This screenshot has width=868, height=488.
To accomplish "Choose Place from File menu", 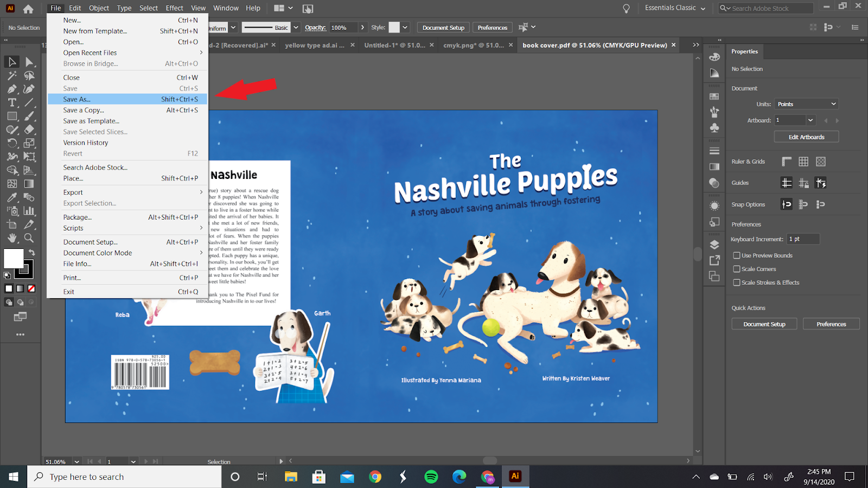I will pyautogui.click(x=127, y=178).
